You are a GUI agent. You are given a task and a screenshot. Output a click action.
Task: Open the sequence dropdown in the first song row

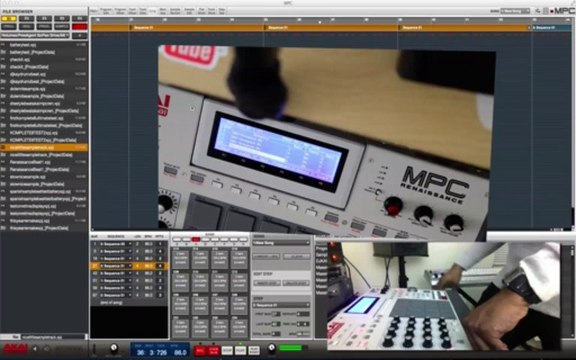116,244
